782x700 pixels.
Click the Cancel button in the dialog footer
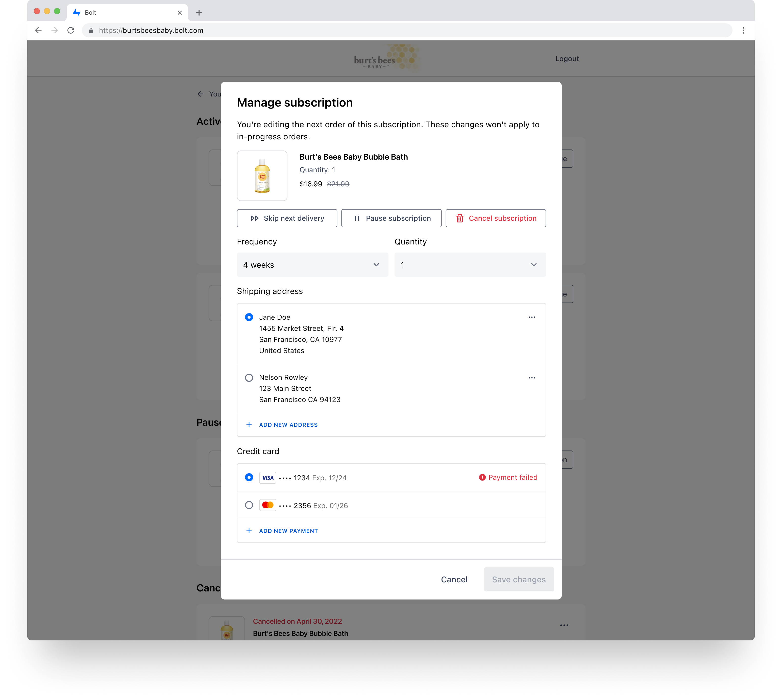click(454, 579)
